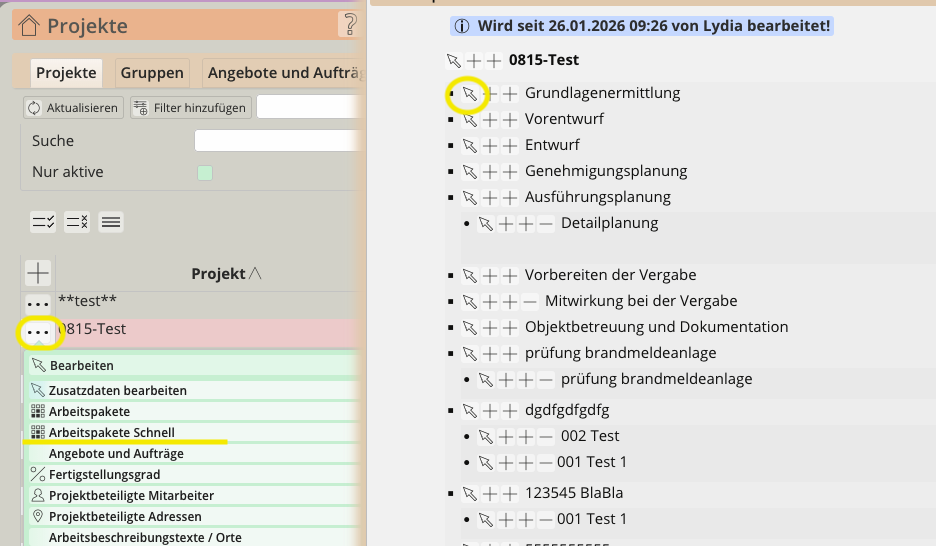Viewport: 936px width, 546px height.
Task: Click the edit arrow icon beside Grundlagenermittlung
Action: (469, 94)
